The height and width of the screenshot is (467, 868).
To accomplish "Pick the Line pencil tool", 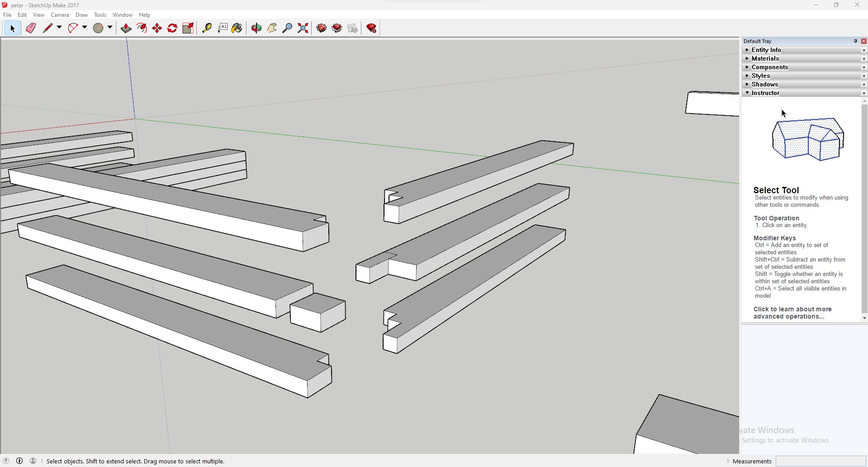I will (x=47, y=29).
